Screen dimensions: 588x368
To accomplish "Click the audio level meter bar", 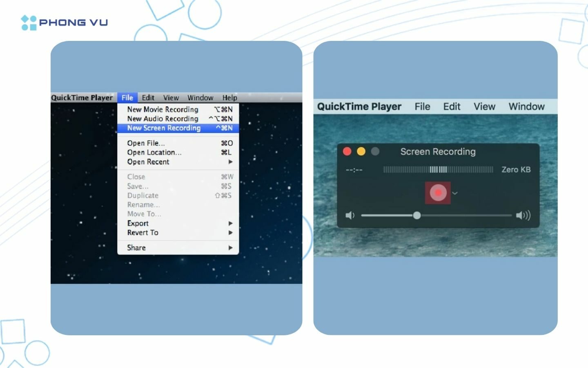I will [438, 169].
